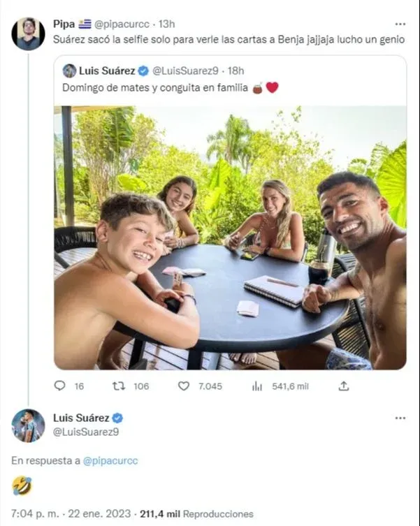The width and height of the screenshot is (420, 526).
Task: Open the Pipa display name link
Action: click(64, 24)
